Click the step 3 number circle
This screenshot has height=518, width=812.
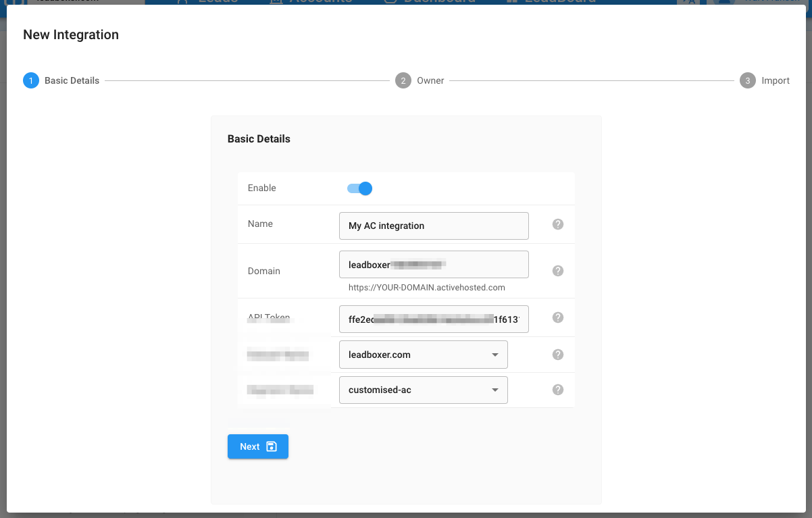pyautogui.click(x=747, y=80)
